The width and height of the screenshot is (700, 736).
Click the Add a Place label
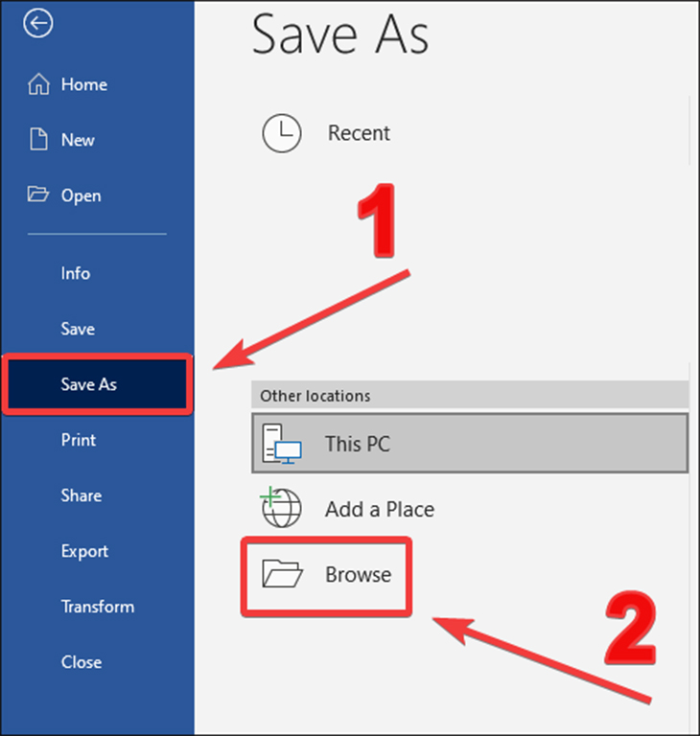click(x=380, y=509)
